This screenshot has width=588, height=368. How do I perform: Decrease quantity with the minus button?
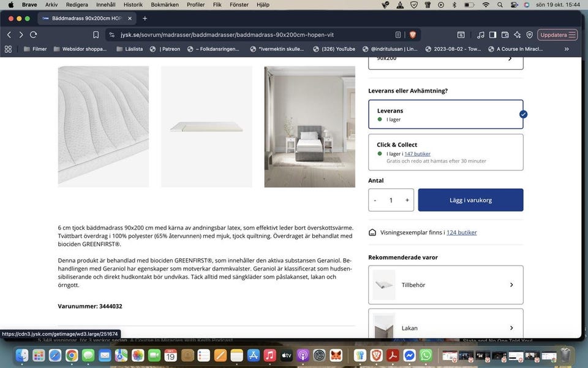pyautogui.click(x=375, y=200)
